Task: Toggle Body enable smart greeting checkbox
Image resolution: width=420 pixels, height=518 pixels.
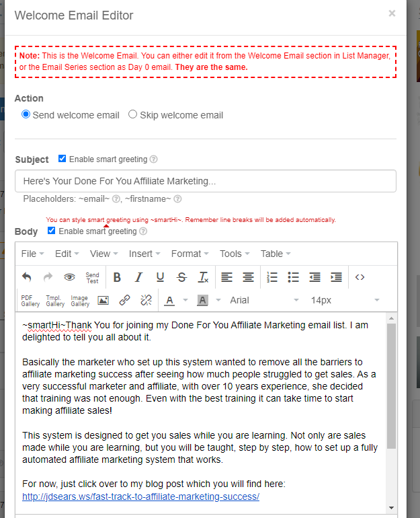Action: [x=52, y=231]
